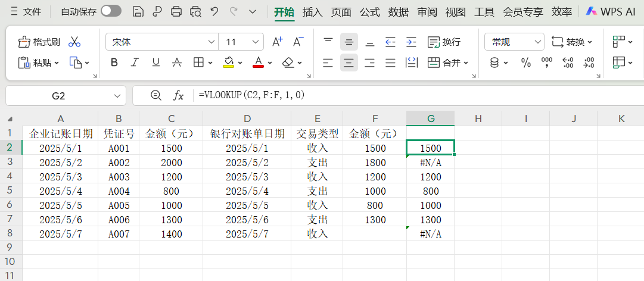Toggle Bold formatting
644x281 pixels.
[114, 63]
